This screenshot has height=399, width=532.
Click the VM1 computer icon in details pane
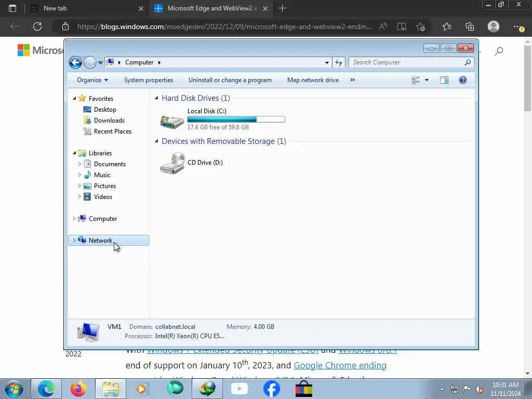[x=88, y=332]
